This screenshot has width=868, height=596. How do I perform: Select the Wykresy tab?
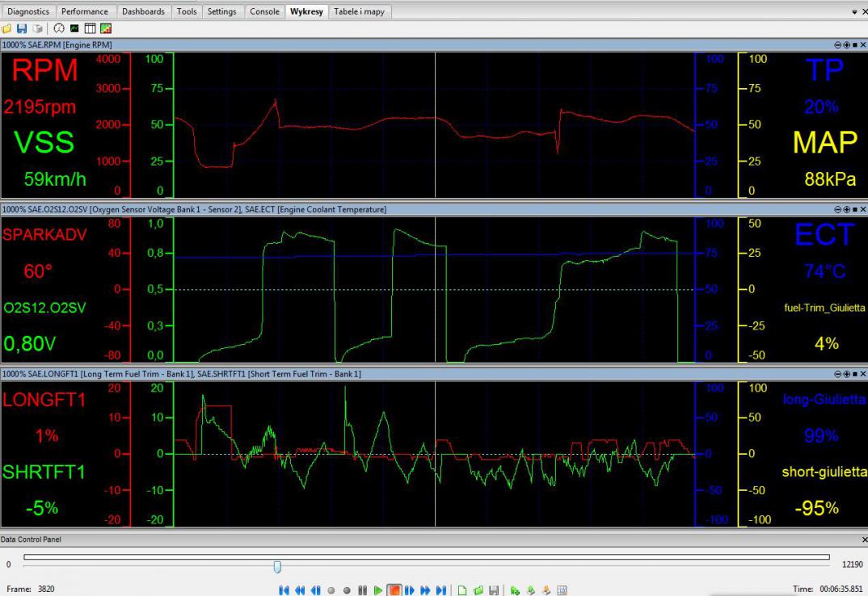pyautogui.click(x=306, y=11)
